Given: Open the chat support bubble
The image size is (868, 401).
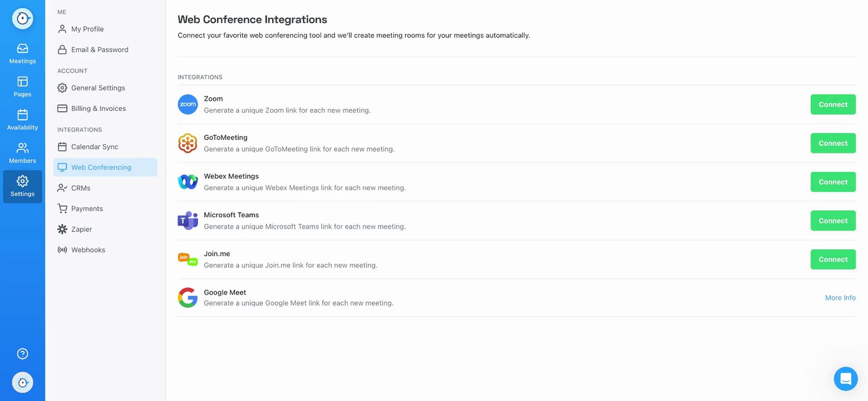Looking at the screenshot, I should point(845,379).
